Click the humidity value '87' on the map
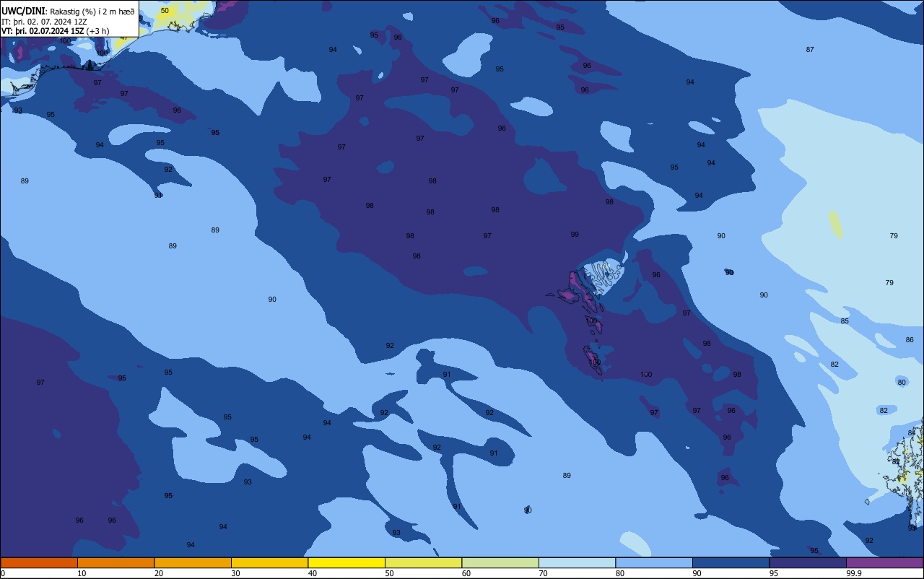Screen dimensions: 924x579 pyautogui.click(x=810, y=50)
